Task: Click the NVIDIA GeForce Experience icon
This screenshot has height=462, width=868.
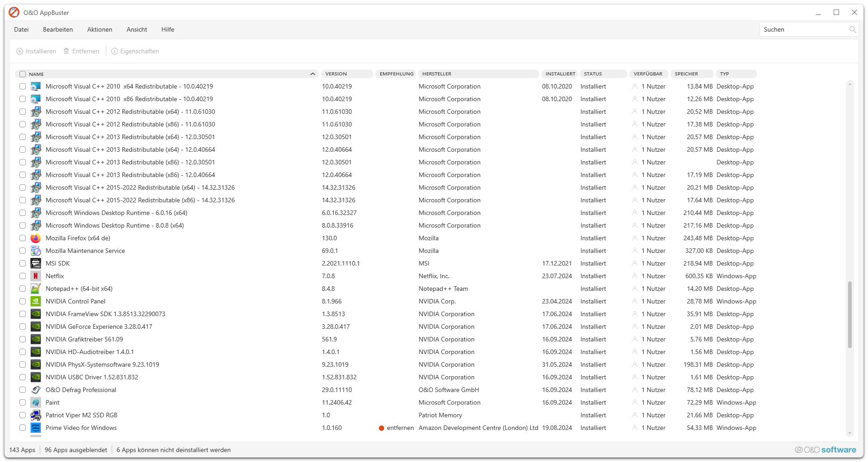Action: click(x=36, y=327)
